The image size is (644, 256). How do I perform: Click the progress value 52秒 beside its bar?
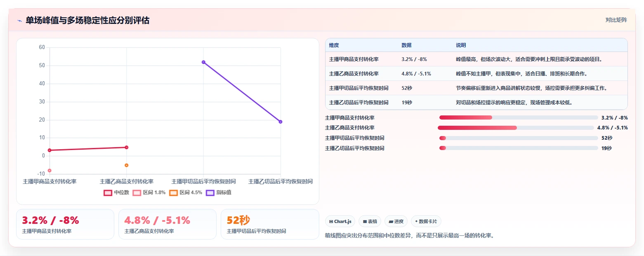[607, 138]
